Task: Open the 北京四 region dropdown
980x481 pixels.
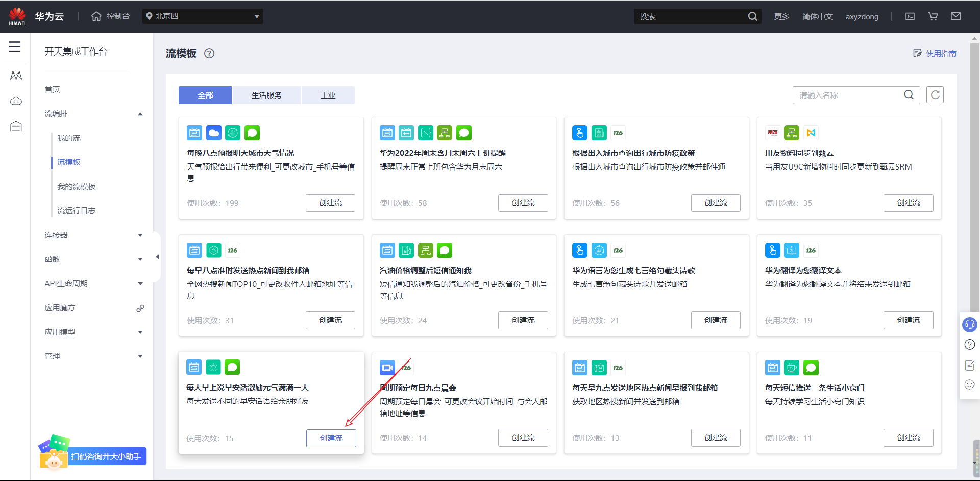Action: pyautogui.click(x=203, y=16)
